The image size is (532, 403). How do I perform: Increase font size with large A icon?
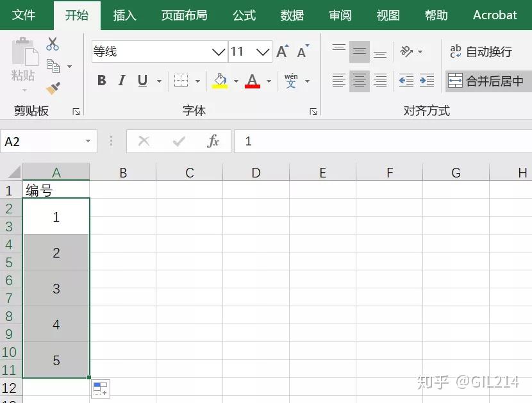282,51
